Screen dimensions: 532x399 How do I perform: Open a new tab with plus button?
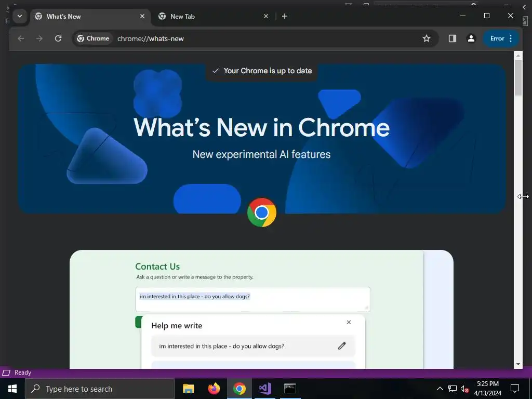285,16
